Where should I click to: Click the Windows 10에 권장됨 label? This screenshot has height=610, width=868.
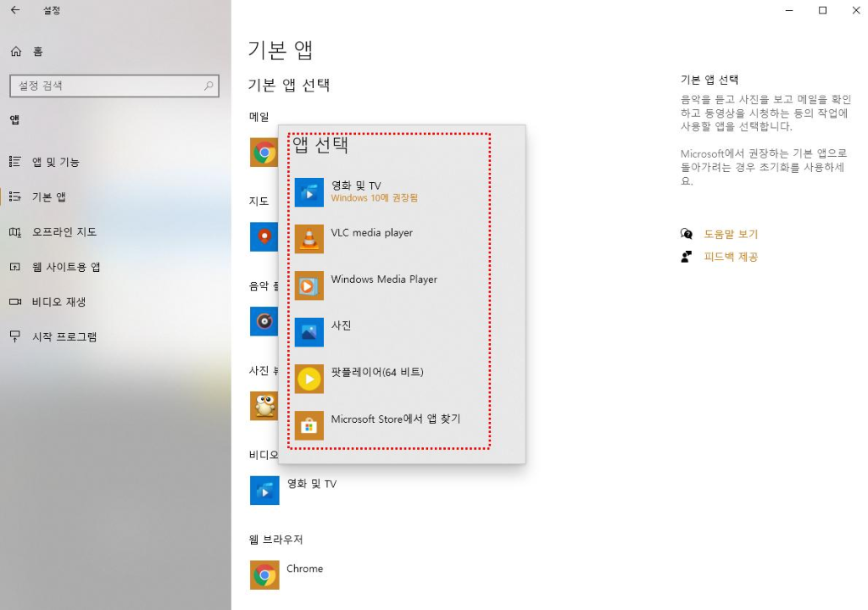[x=374, y=198]
